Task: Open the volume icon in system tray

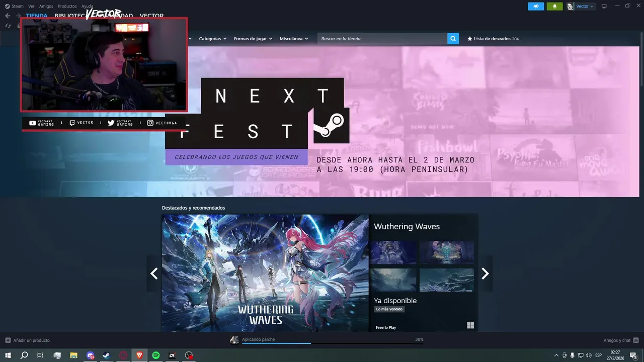Action: [x=589, y=355]
